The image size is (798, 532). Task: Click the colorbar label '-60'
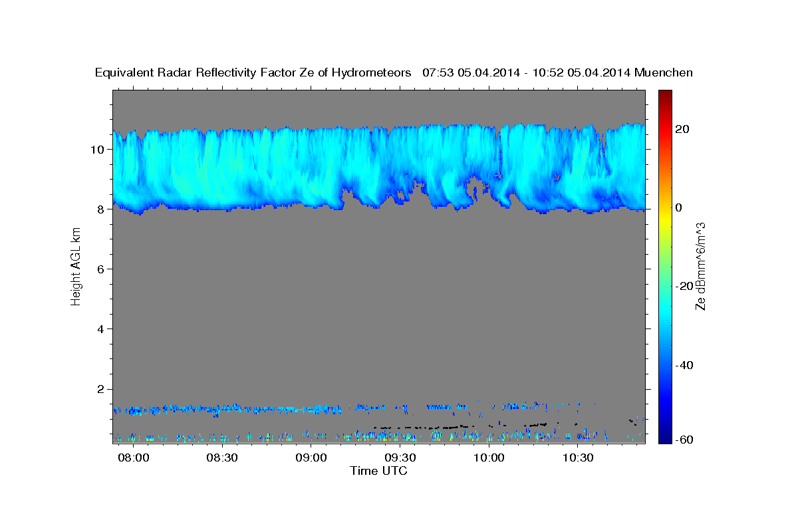(684, 439)
